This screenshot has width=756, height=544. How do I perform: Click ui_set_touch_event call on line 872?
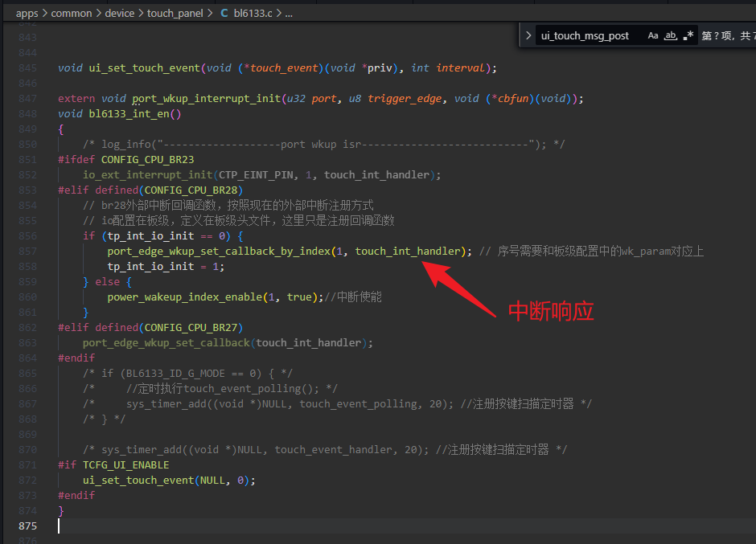coord(138,481)
